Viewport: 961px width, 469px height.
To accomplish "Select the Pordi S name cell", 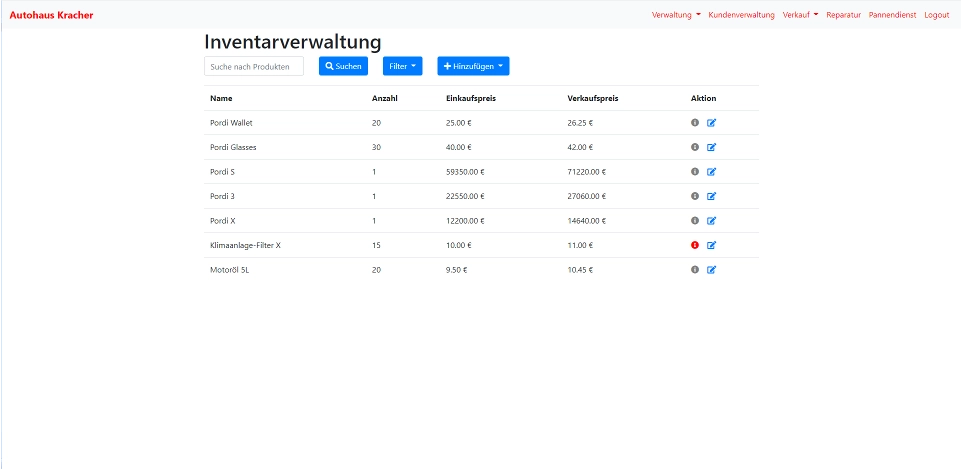I will (222, 172).
